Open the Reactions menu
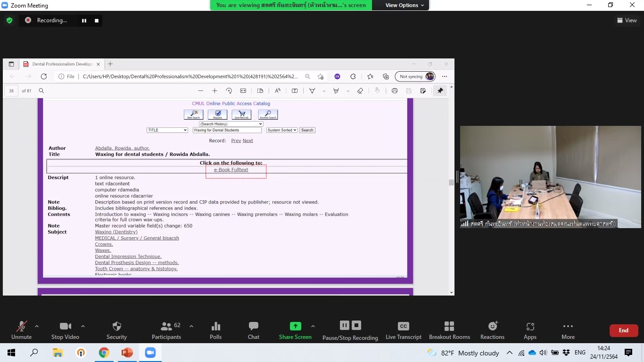The height and width of the screenshot is (362, 644). click(x=492, y=330)
